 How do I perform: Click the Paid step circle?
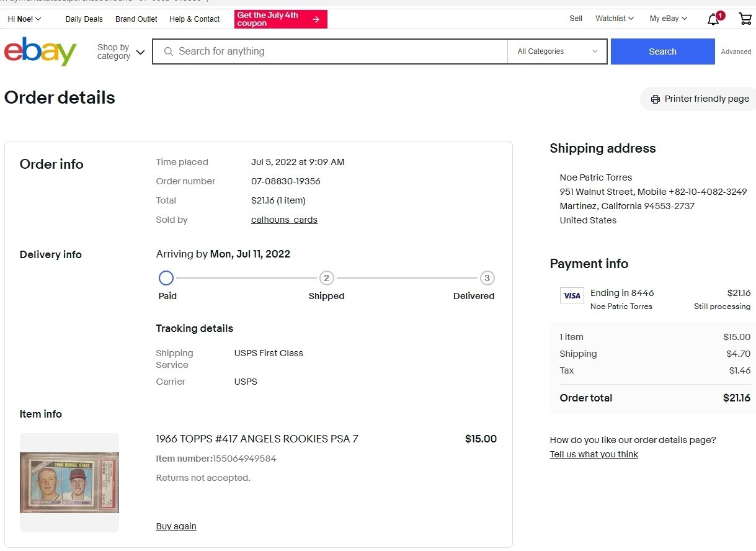click(166, 277)
